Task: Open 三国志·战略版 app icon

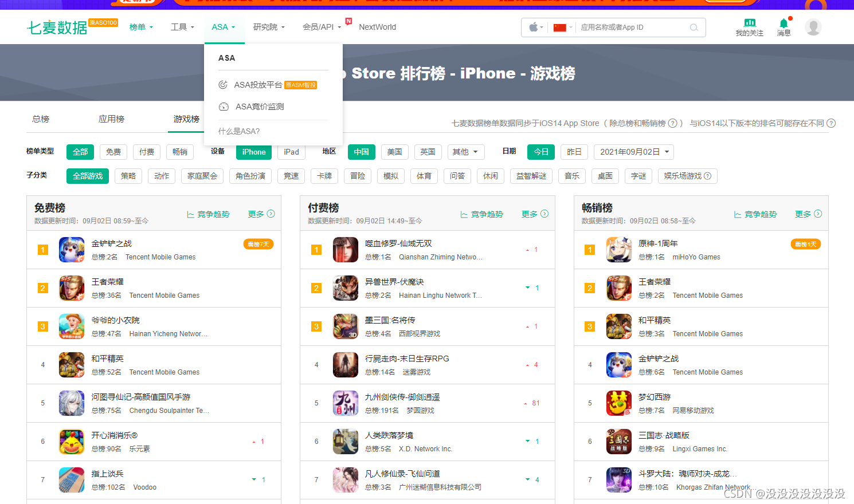Action: click(x=619, y=442)
